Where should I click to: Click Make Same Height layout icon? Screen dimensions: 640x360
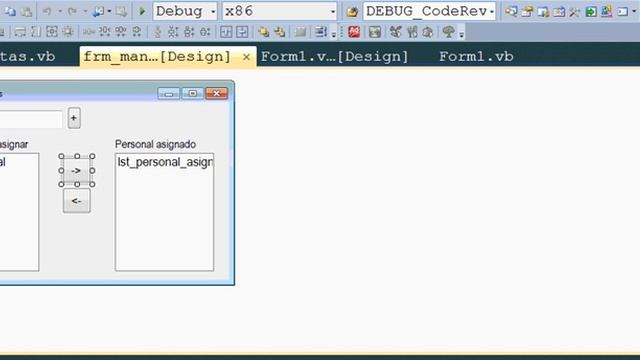coord(36,32)
